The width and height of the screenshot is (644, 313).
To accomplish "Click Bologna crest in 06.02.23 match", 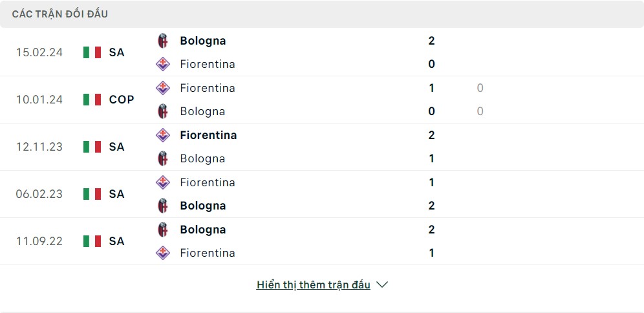I will [x=163, y=206].
